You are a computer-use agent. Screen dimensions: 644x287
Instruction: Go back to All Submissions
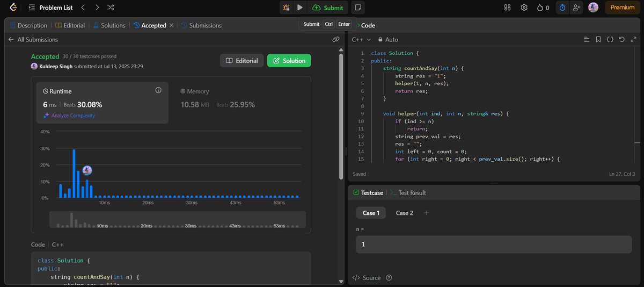pos(33,39)
